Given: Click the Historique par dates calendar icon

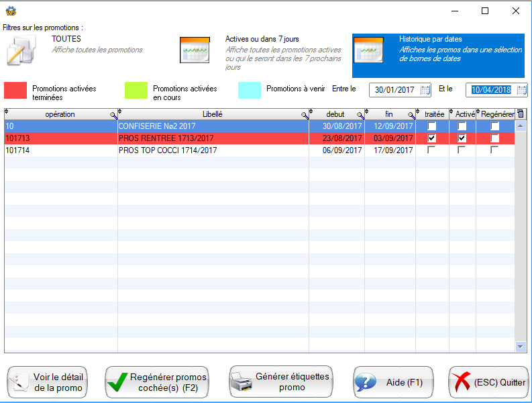Looking at the screenshot, I should click(368, 50).
